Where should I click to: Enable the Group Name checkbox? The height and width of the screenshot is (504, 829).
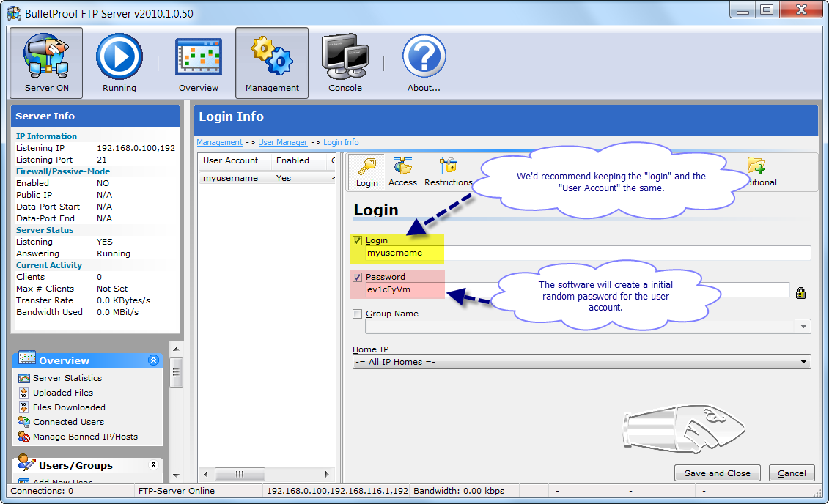358,314
